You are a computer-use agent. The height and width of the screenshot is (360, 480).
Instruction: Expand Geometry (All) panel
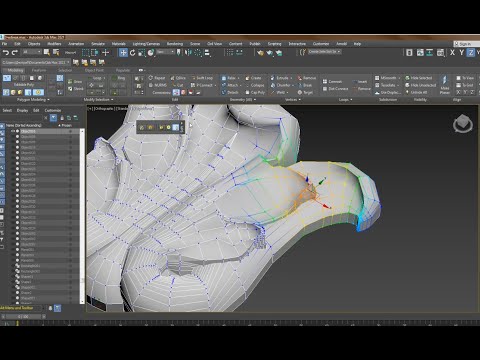click(243, 99)
